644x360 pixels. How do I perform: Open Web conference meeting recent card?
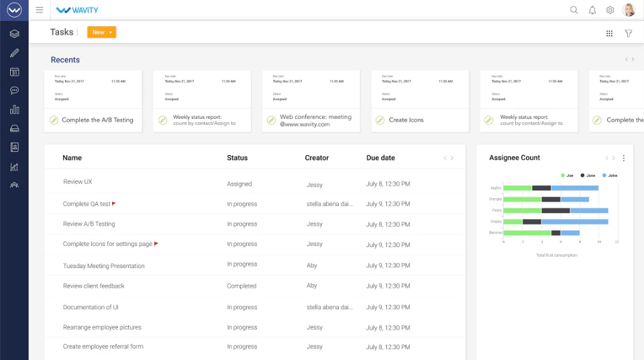pos(311,101)
